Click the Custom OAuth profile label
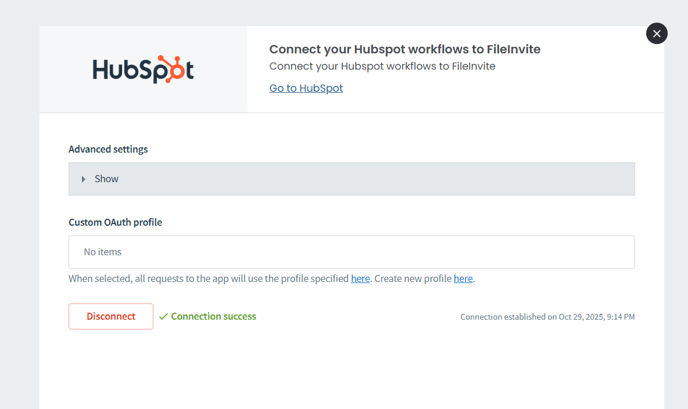 coord(115,222)
